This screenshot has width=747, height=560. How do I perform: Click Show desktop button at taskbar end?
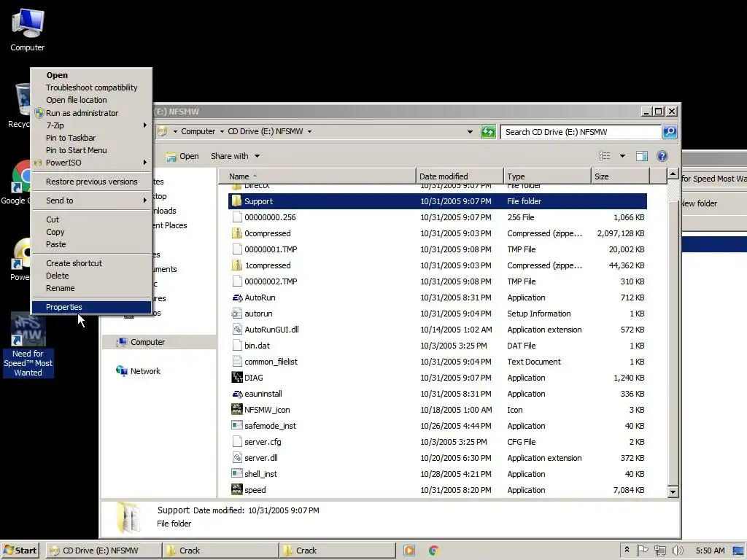point(738,551)
